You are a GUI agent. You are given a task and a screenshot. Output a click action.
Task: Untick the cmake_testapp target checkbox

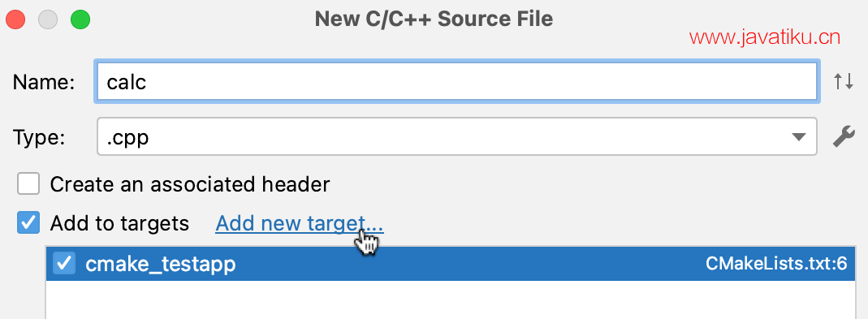coord(63,263)
